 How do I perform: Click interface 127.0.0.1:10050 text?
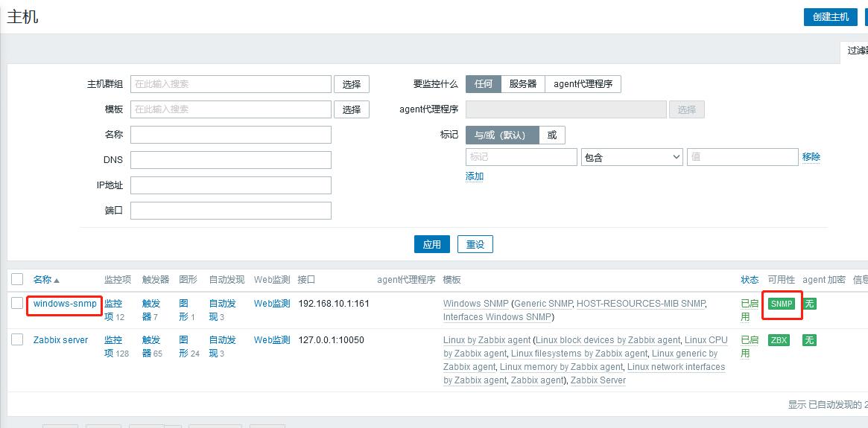coord(331,340)
